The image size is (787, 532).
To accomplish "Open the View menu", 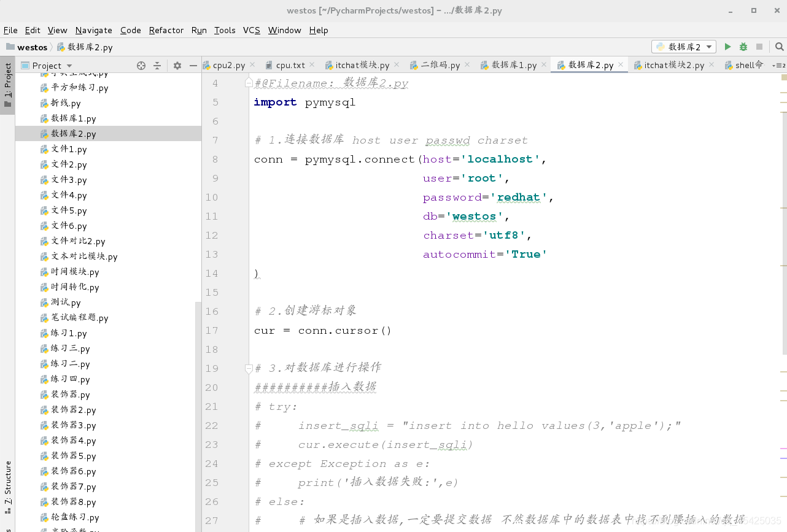I will tap(57, 30).
